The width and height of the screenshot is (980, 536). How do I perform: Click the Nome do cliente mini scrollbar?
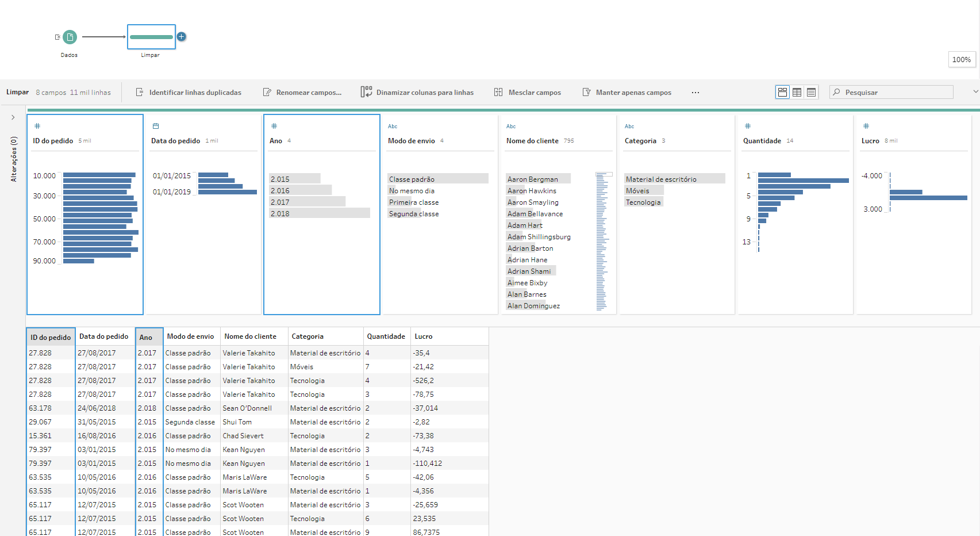602,242
